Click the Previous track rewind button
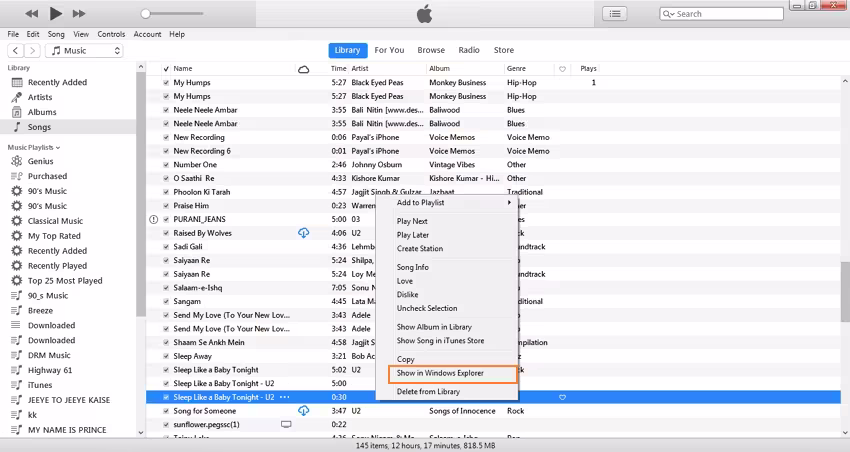Image resolution: width=850 pixels, height=452 pixels. click(32, 14)
